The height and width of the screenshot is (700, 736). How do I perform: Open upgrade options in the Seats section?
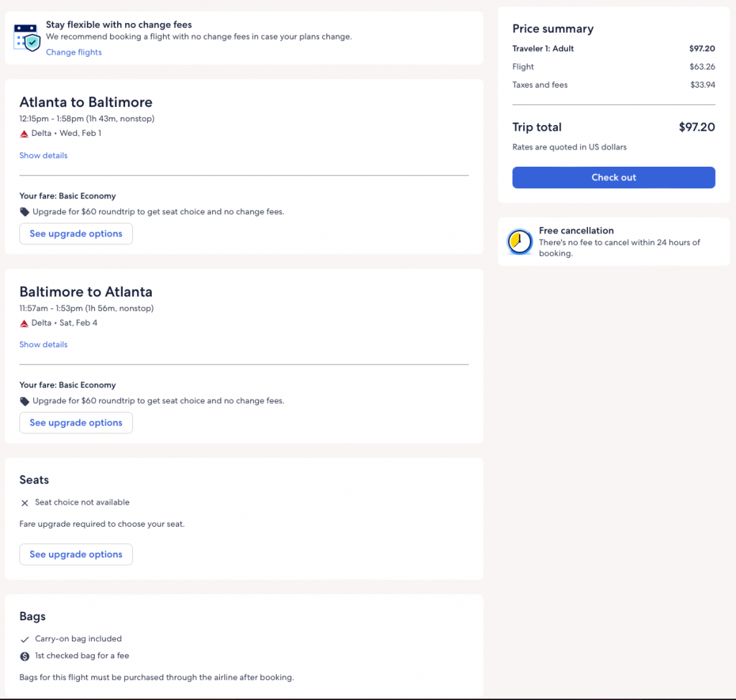pos(75,554)
